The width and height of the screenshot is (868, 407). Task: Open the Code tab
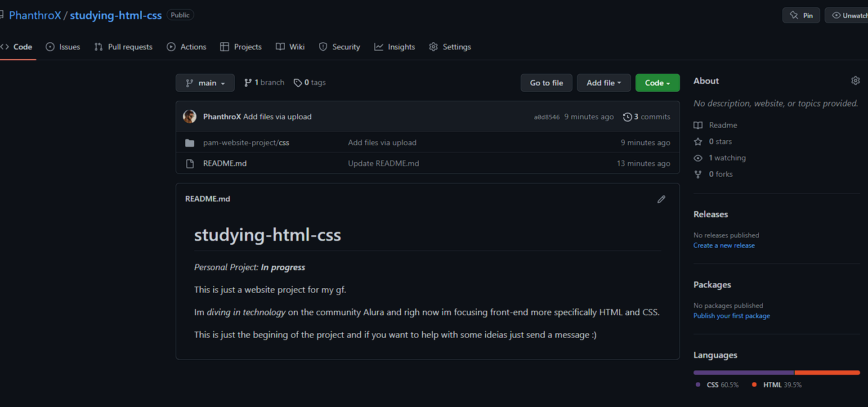pyautogui.click(x=16, y=47)
